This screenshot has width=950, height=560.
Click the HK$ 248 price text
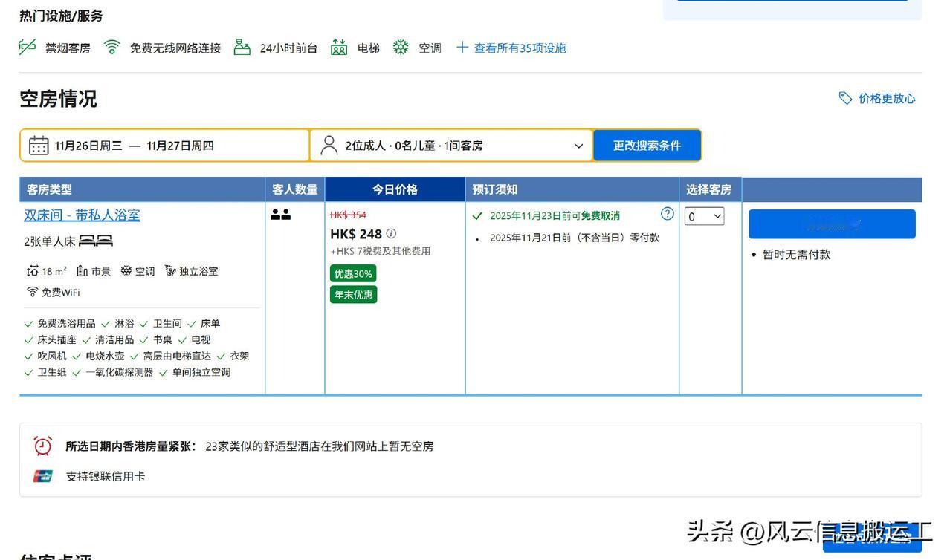(x=356, y=234)
